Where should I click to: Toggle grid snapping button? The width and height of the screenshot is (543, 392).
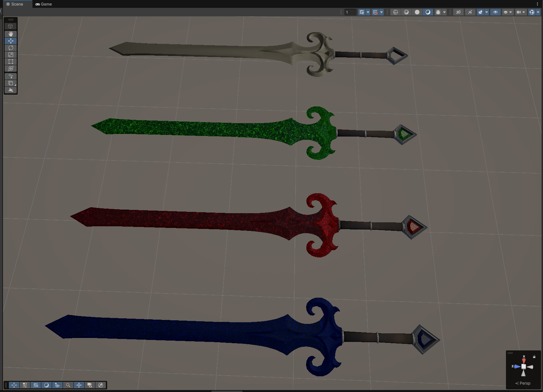pos(375,12)
